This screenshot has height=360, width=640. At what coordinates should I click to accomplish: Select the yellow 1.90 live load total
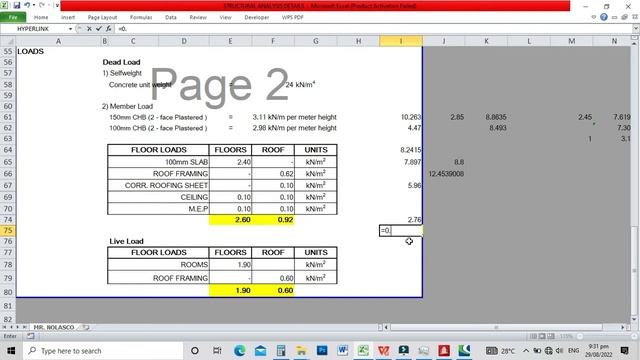click(x=230, y=291)
